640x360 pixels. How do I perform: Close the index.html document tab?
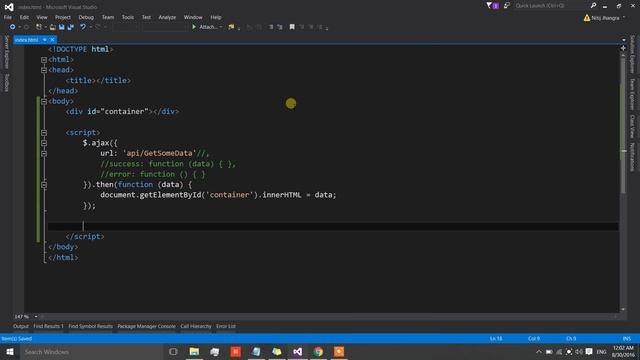(52, 40)
